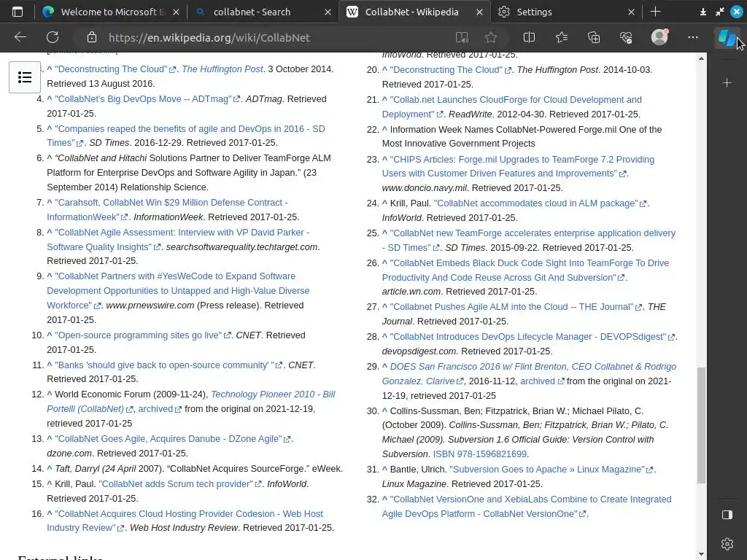The image size is (747, 560).
Task: Click the downloads arrow icon in title bar
Action: coord(703,12)
